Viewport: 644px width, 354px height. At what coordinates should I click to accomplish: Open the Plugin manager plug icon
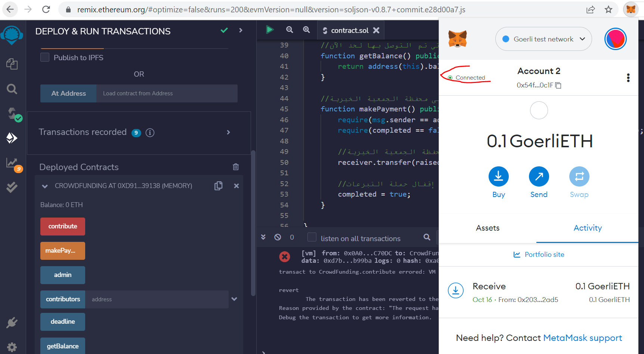click(12, 322)
